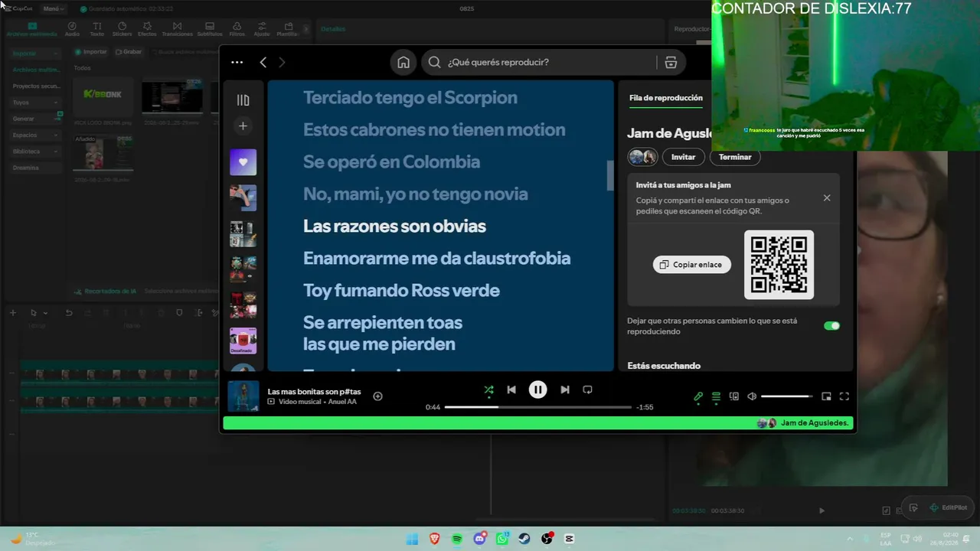Enter Spotify full screen mode
This screenshot has width=980, height=551.
pos(844,396)
